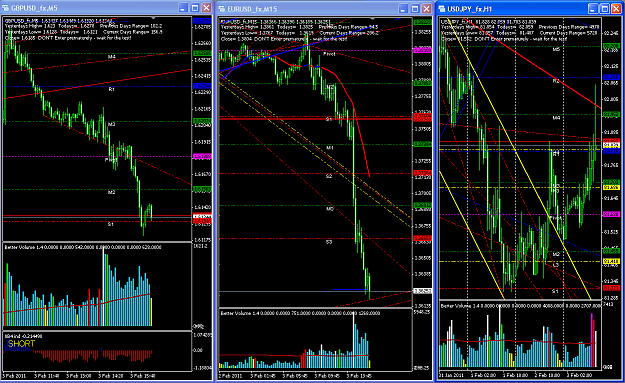625x383 pixels.
Task: Click the magenta pivot price tag in GBPUSD
Action: tap(202, 157)
